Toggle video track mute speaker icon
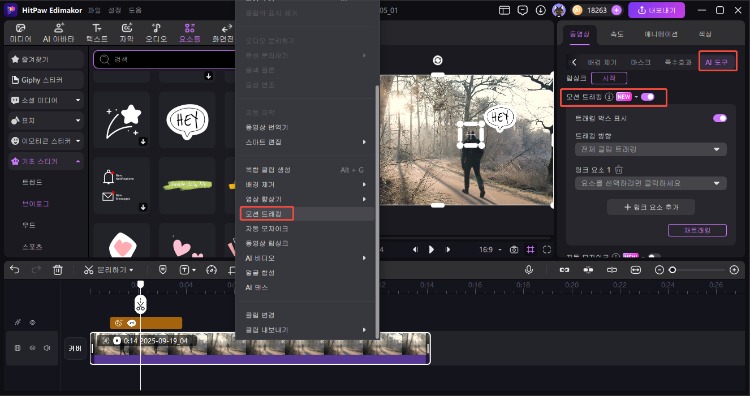 [47, 348]
